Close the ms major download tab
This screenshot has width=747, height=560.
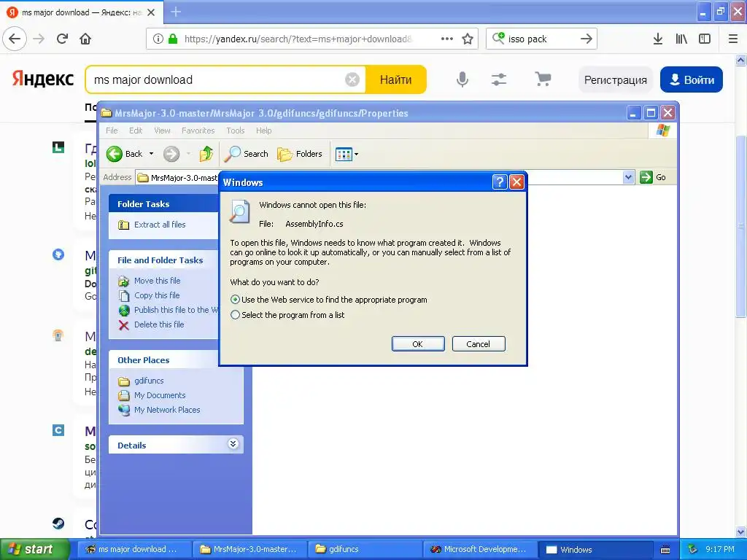pyautogui.click(x=151, y=12)
